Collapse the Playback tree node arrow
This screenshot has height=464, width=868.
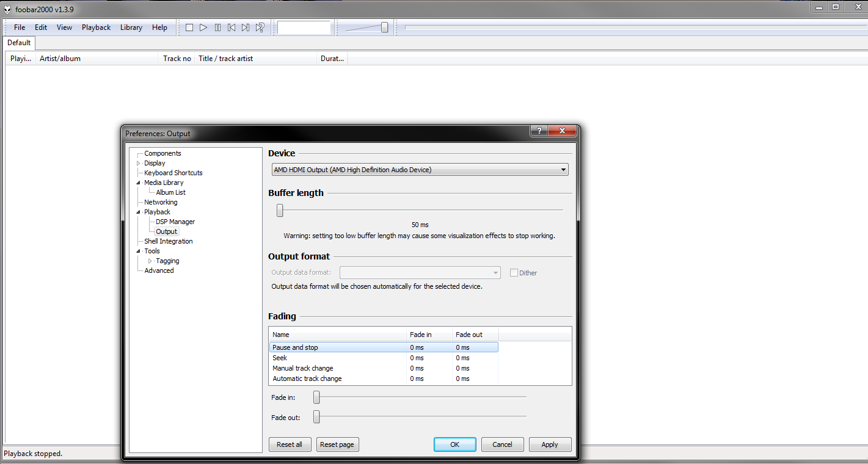tap(139, 212)
